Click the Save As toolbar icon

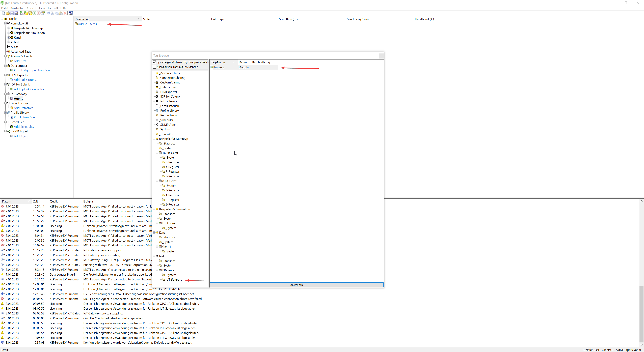click(x=16, y=13)
